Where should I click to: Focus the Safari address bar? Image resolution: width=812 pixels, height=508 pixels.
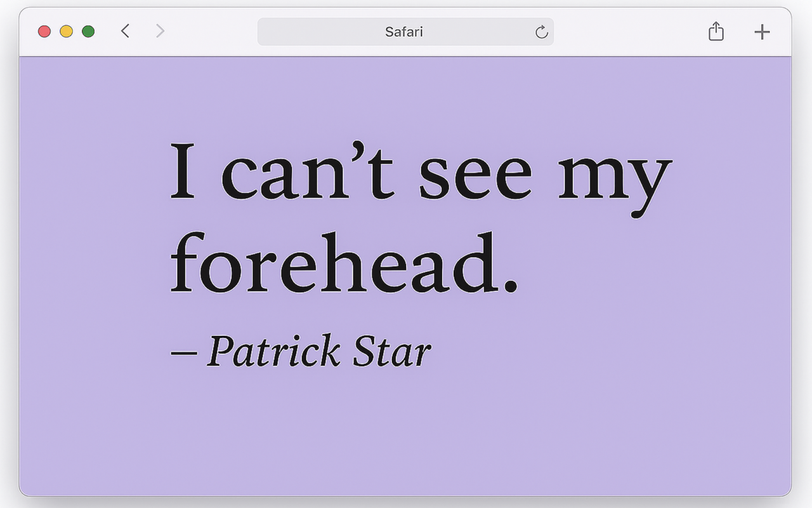(405, 32)
